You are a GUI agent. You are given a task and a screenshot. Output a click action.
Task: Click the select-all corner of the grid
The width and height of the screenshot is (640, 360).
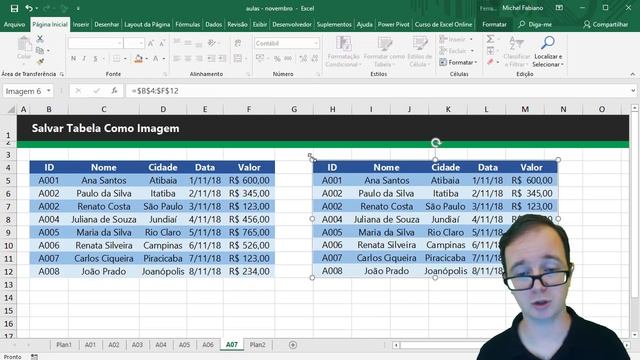[11, 109]
